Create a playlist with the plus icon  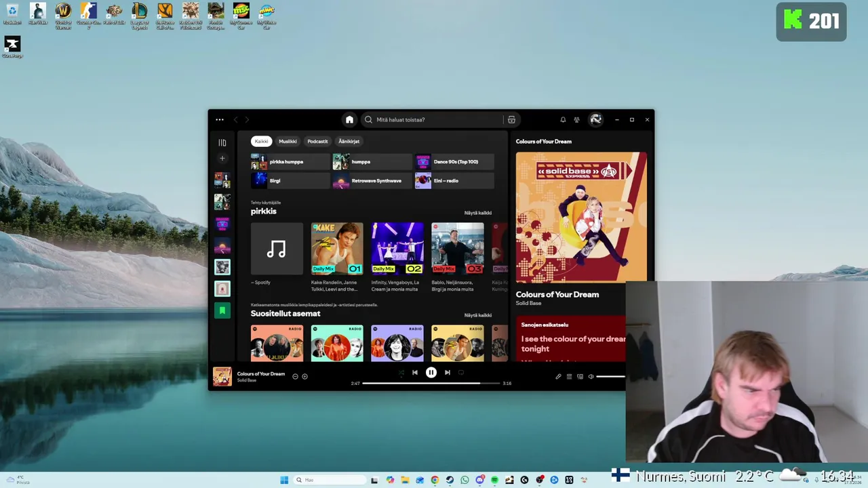coord(222,159)
